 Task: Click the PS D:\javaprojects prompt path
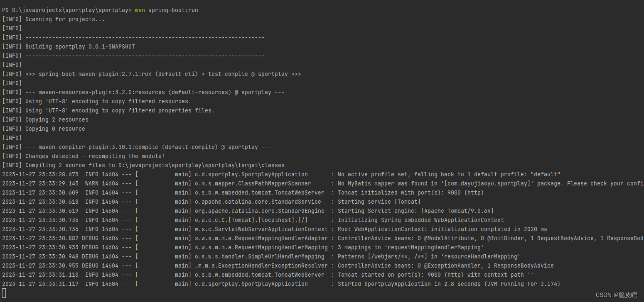[x=66, y=10]
